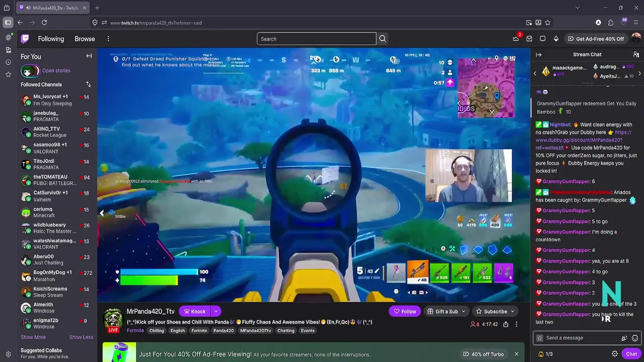This screenshot has width=644, height=362.
Task: Click the Knock button
Action: (x=195, y=311)
